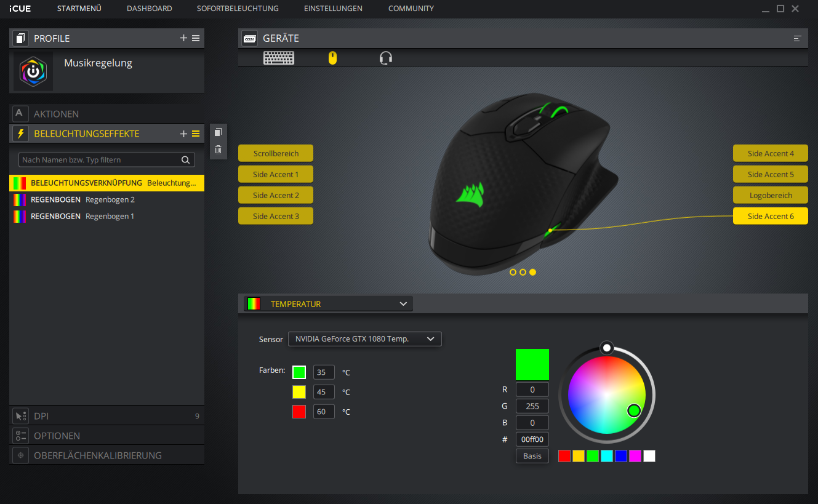Open the Temperatur effect type dropdown
Viewport: 818px width, 504px height.
pos(329,304)
